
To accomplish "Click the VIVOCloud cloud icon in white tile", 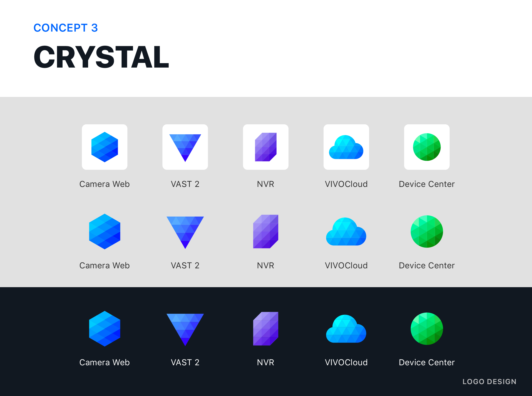I will click(346, 148).
